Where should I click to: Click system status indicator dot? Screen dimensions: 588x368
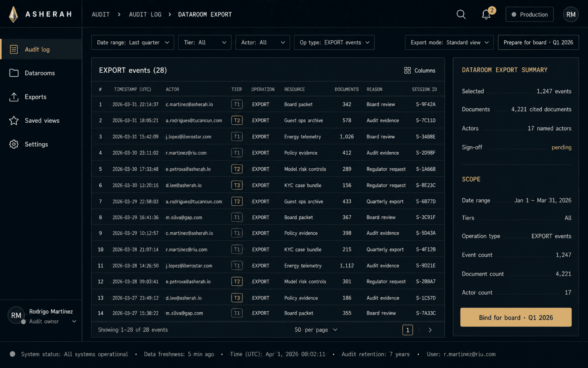(13, 354)
